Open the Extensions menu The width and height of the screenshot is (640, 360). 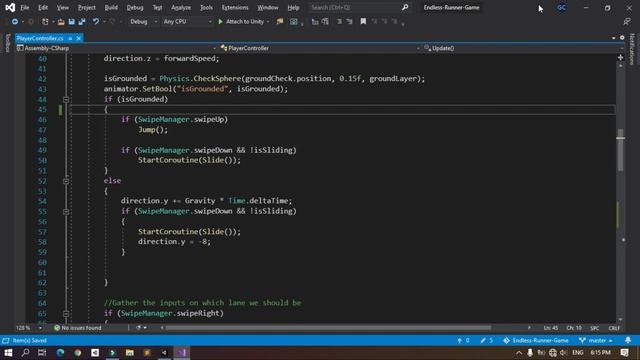(x=235, y=7)
